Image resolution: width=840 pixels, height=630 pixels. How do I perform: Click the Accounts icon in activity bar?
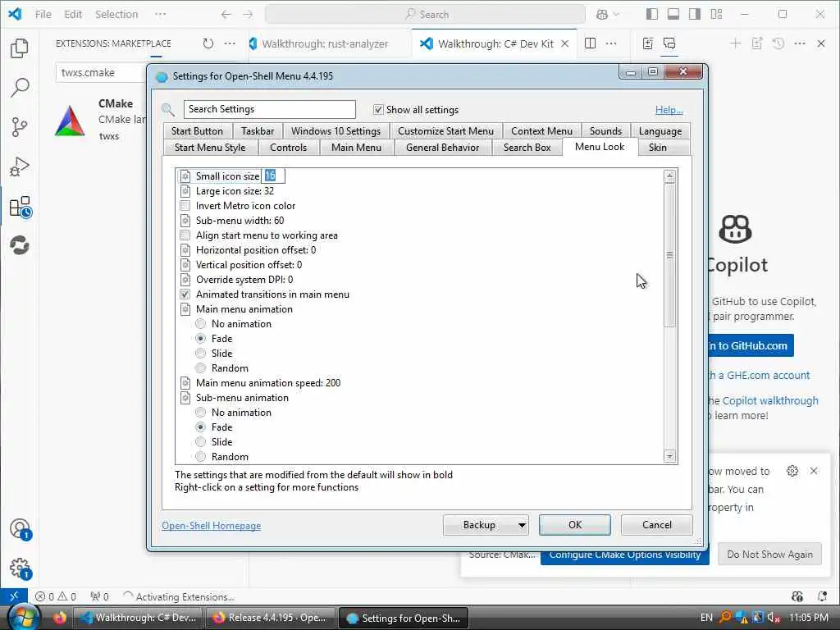point(21,529)
